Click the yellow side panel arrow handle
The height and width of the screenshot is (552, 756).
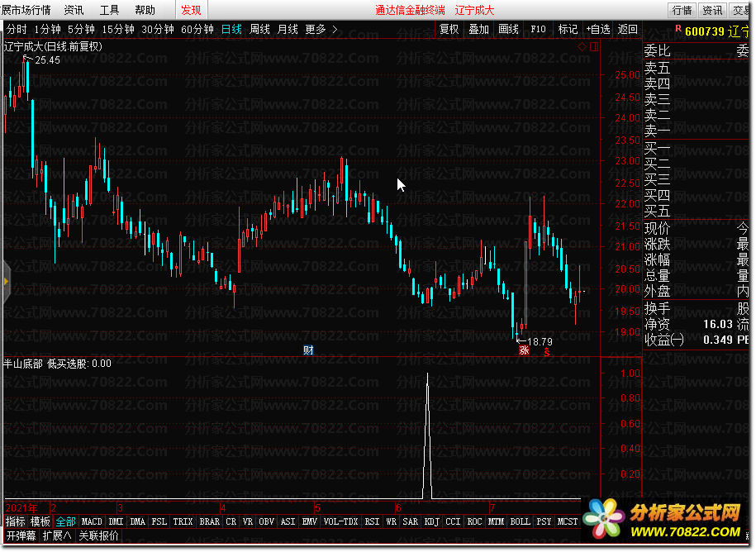6,282
